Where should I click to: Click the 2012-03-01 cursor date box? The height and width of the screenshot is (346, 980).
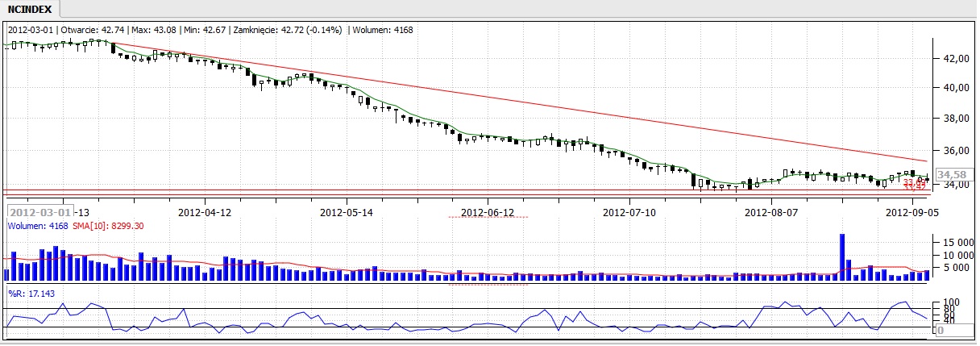point(39,213)
